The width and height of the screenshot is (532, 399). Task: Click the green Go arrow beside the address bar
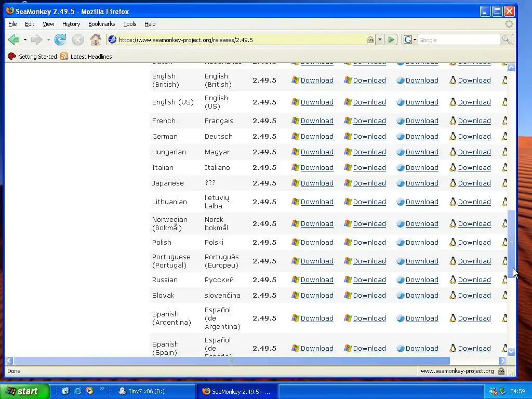(x=391, y=39)
